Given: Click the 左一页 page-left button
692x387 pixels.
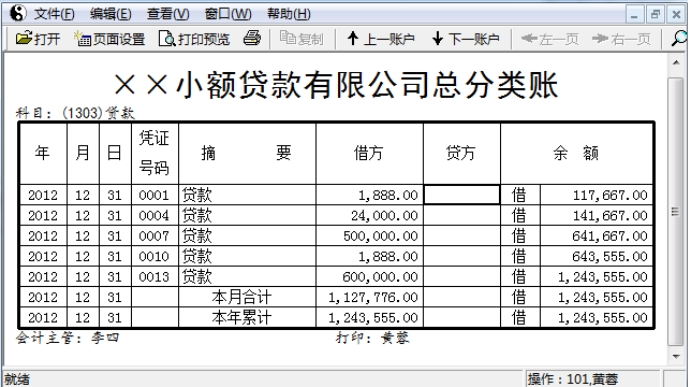Looking at the screenshot, I should pos(549,39).
